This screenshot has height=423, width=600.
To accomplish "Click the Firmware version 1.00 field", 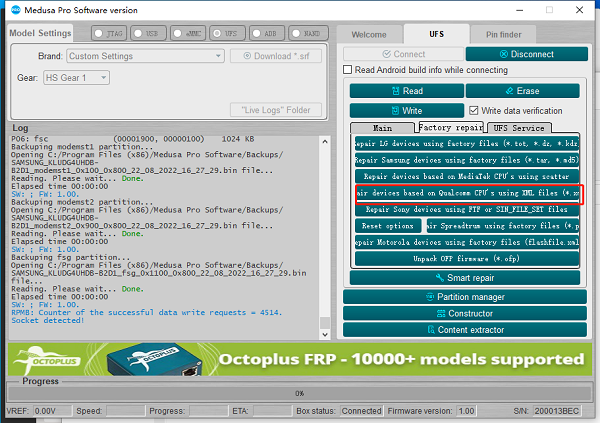I will [x=466, y=411].
